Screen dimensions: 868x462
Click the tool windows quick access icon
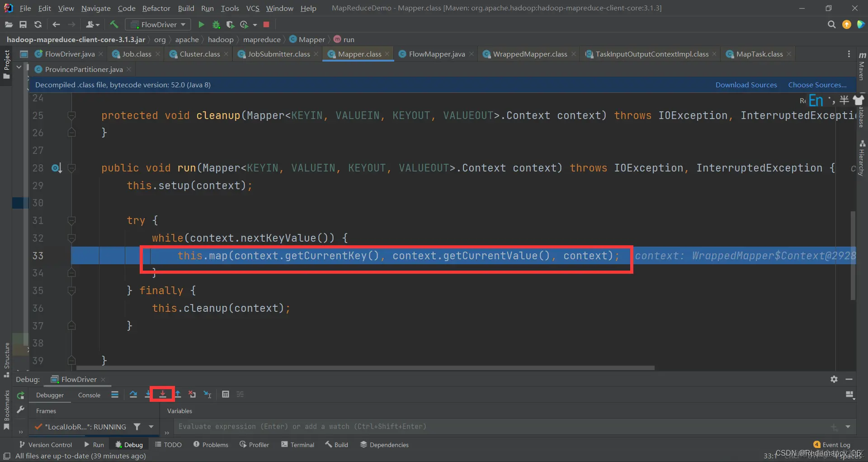click(7, 456)
